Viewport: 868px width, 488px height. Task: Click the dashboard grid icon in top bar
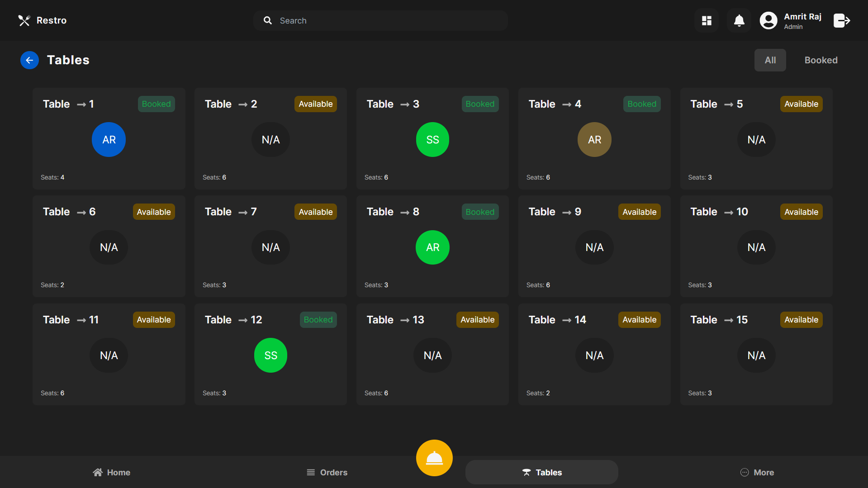tap(706, 20)
